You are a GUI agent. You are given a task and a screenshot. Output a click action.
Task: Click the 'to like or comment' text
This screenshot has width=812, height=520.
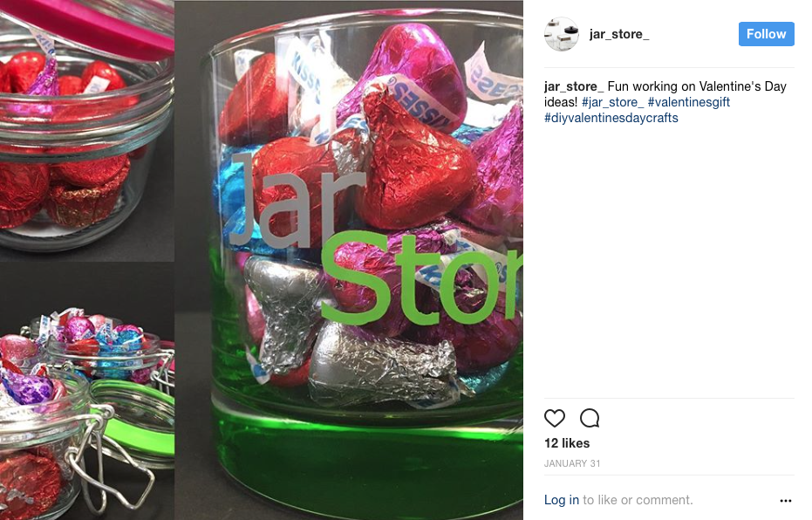click(638, 500)
